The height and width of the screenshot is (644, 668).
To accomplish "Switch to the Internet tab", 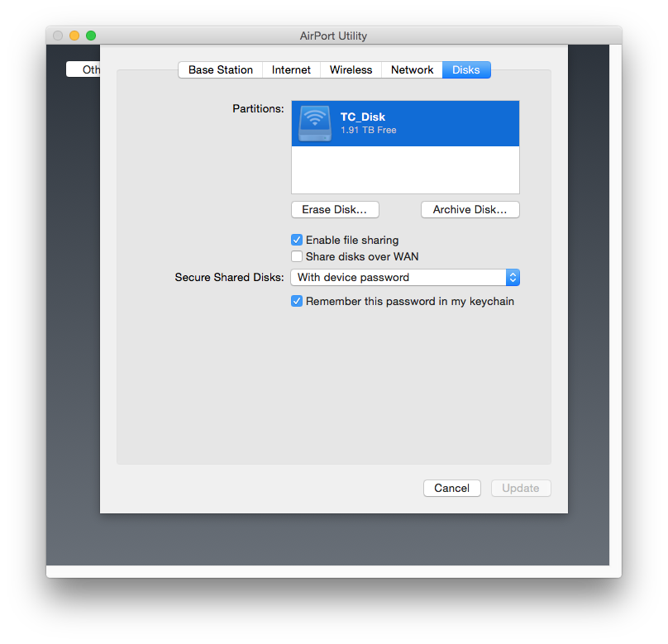I will pos(291,69).
